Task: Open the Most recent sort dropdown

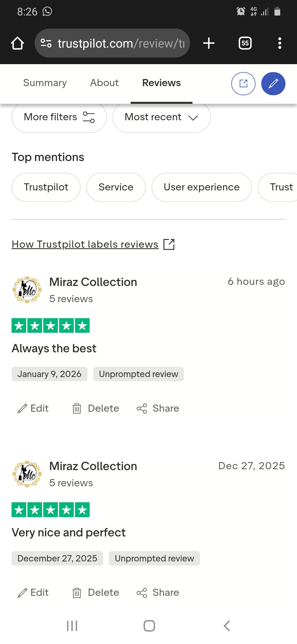Action: (x=162, y=117)
